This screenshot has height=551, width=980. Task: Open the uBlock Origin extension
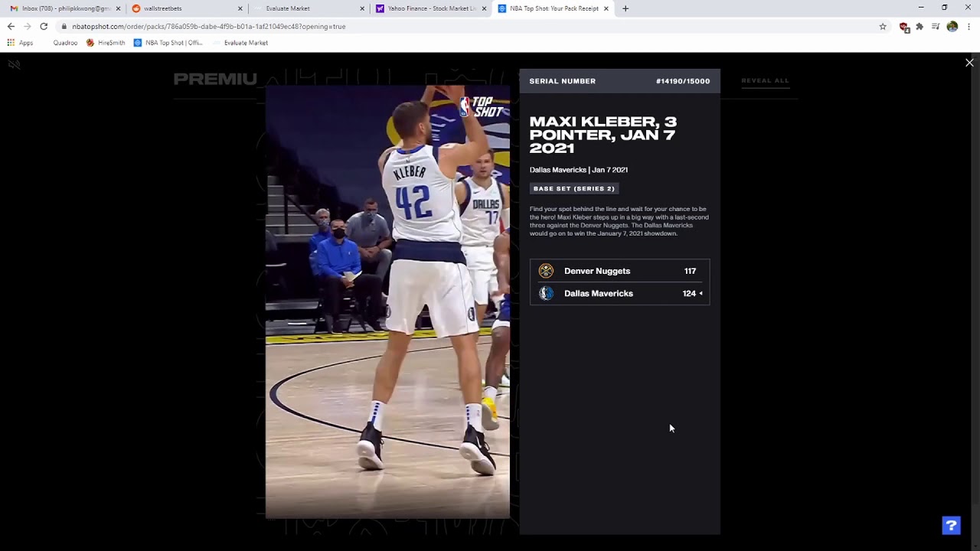[x=904, y=27]
